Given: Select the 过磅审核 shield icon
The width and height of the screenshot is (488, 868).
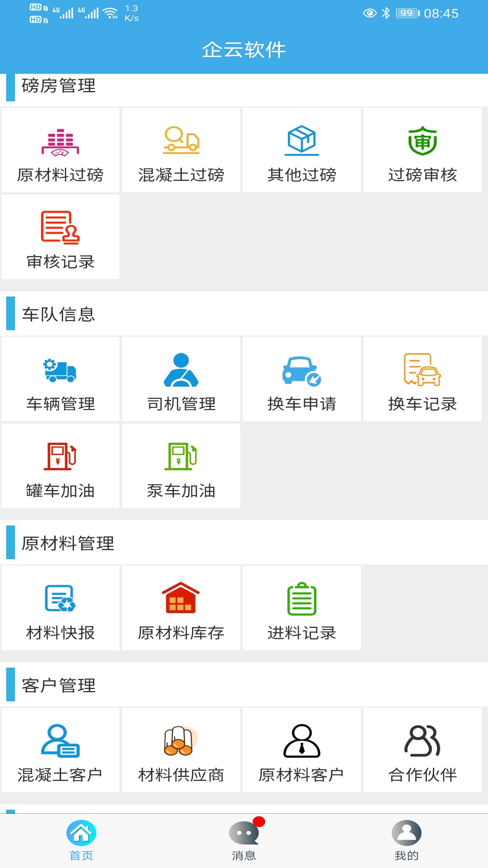Looking at the screenshot, I should point(422,141).
